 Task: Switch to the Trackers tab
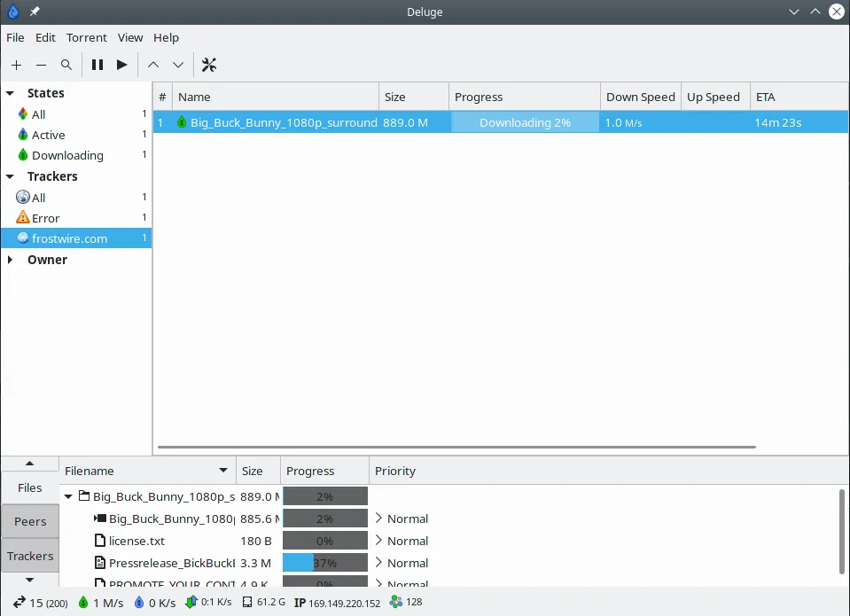pos(30,556)
